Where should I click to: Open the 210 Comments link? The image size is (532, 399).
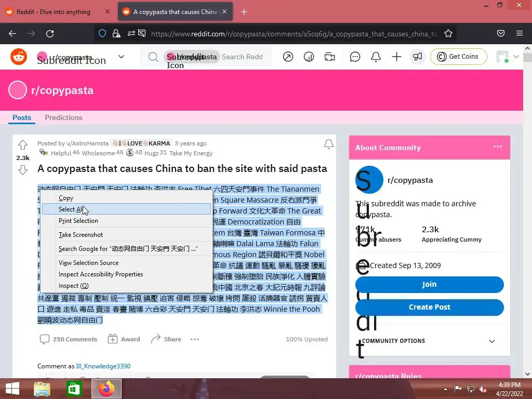pyautogui.click(x=69, y=339)
